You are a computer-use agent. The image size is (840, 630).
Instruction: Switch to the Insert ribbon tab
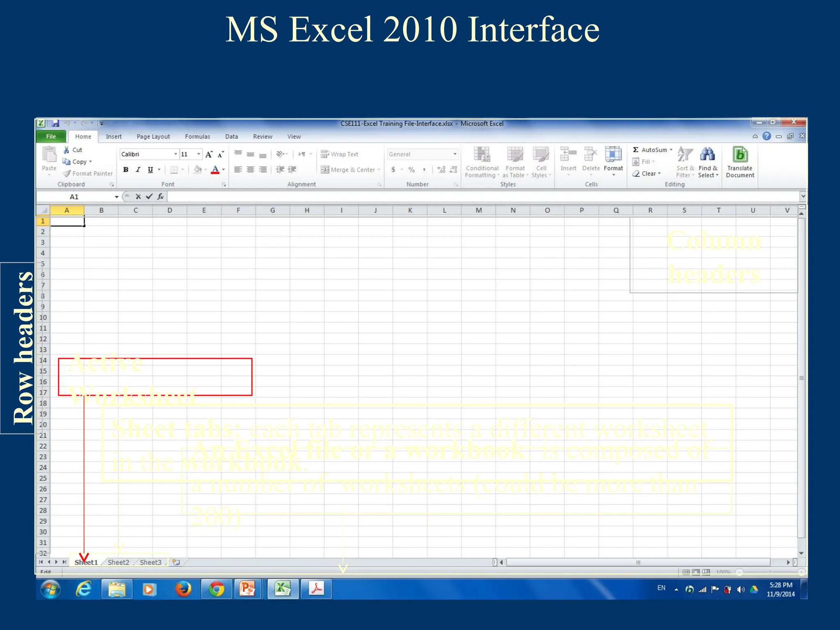(114, 137)
